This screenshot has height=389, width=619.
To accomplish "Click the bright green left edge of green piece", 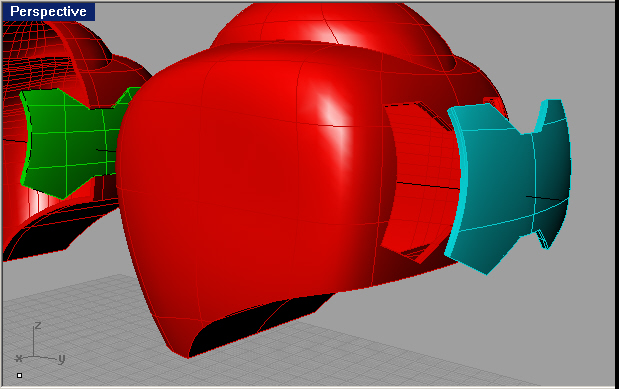I will coord(27,142).
